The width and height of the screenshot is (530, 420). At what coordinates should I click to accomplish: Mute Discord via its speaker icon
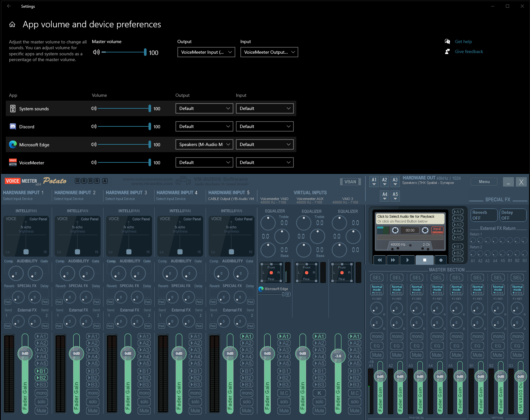(x=94, y=126)
